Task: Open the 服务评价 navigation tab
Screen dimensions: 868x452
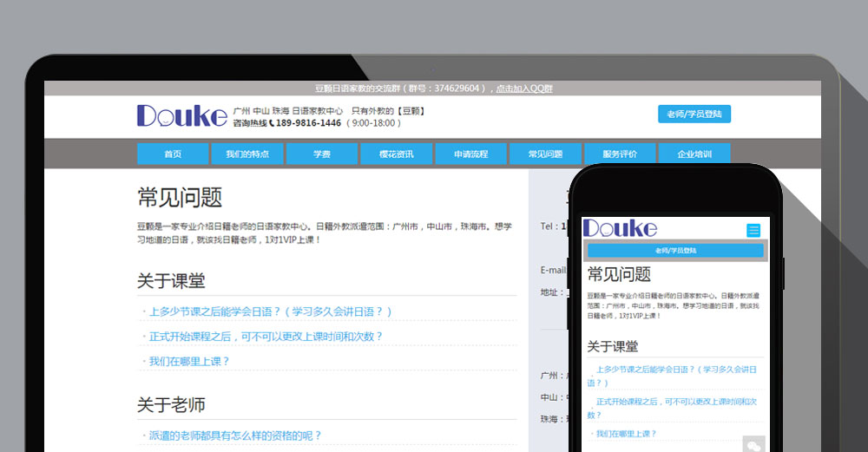Action: 620,154
